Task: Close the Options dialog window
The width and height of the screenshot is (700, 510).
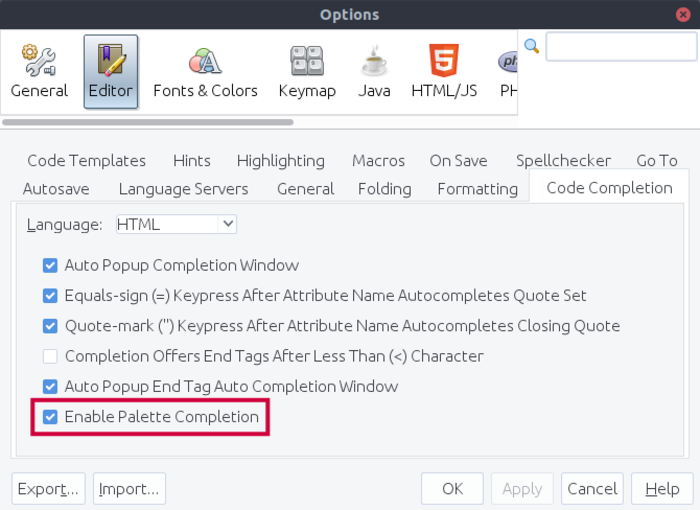Action: [x=682, y=14]
